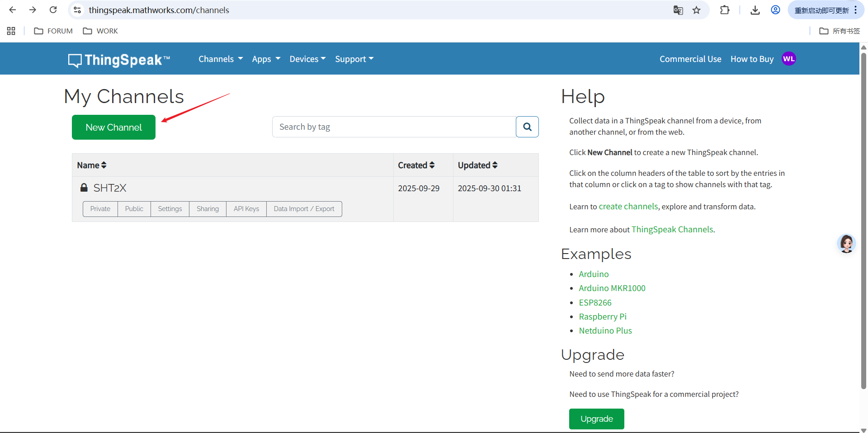The height and width of the screenshot is (433, 868).
Task: Focus the Search by tag field
Action: [394, 127]
